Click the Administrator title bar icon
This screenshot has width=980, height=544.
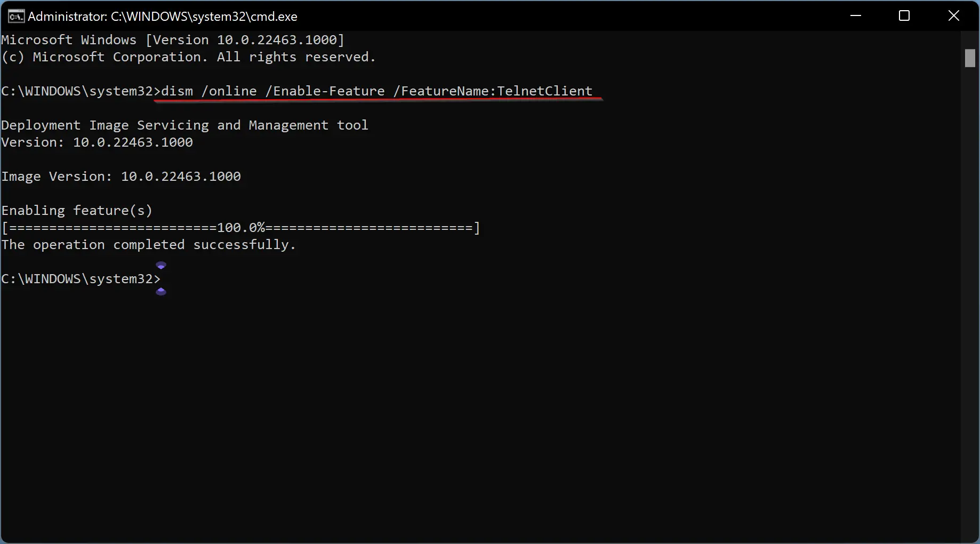[16, 15]
